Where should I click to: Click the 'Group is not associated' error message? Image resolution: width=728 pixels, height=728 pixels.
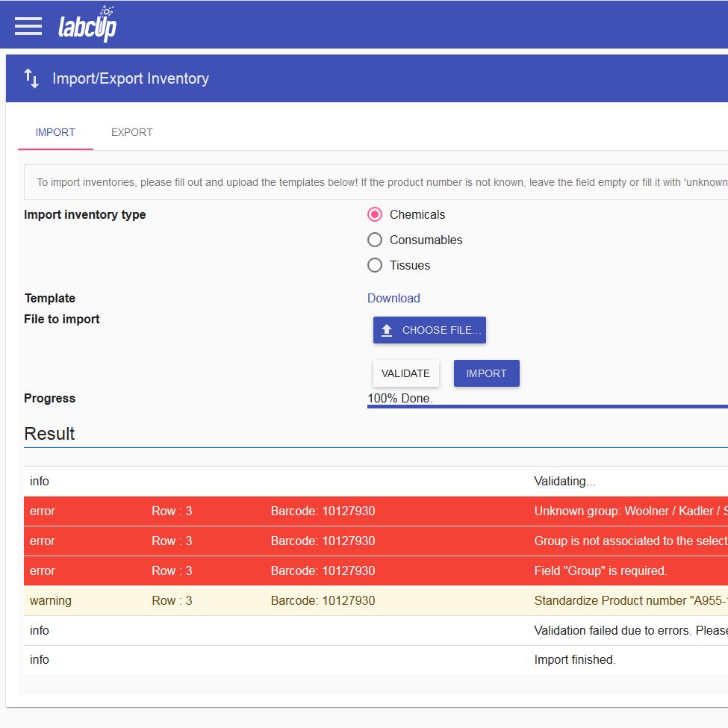click(631, 541)
